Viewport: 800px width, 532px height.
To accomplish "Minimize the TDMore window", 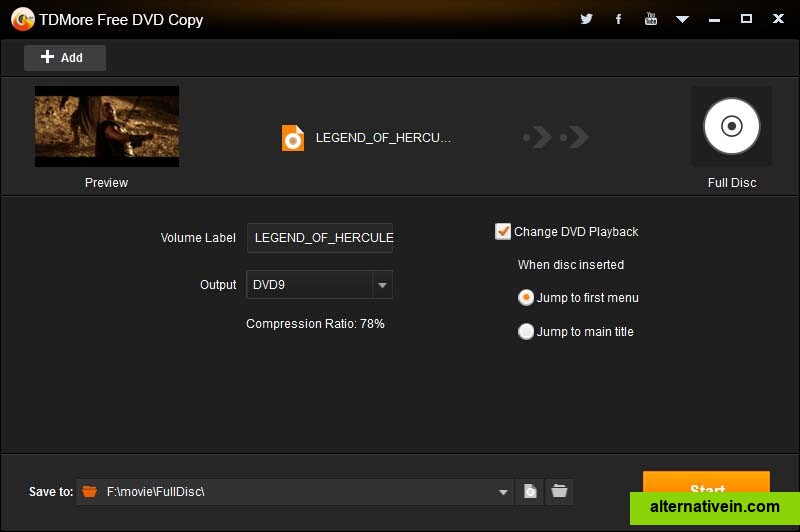I will click(x=714, y=19).
